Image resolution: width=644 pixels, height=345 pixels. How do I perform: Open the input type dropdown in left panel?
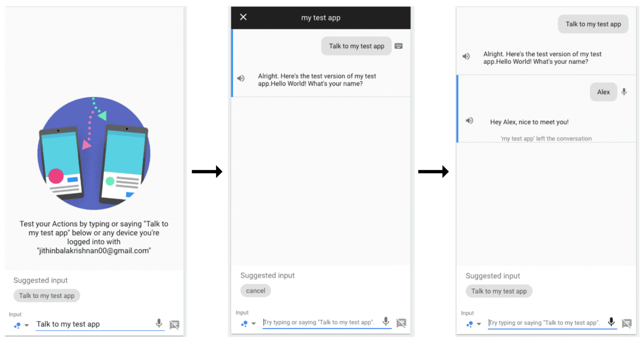(x=27, y=325)
